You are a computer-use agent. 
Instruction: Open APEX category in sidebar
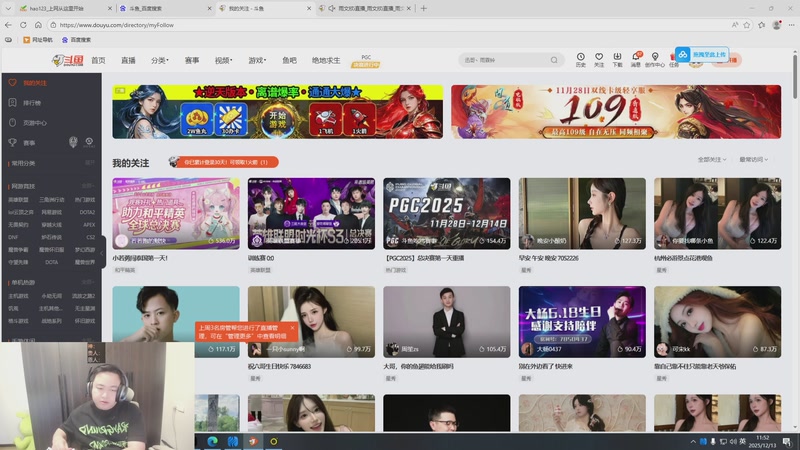coord(89,224)
